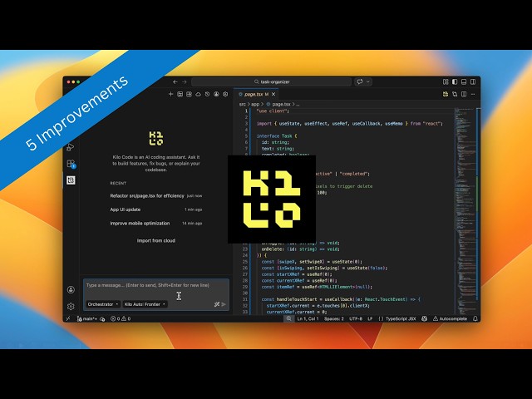The height and width of the screenshot is (399, 532).
Task: Click the app breadcrumb segment
Action: [255, 104]
